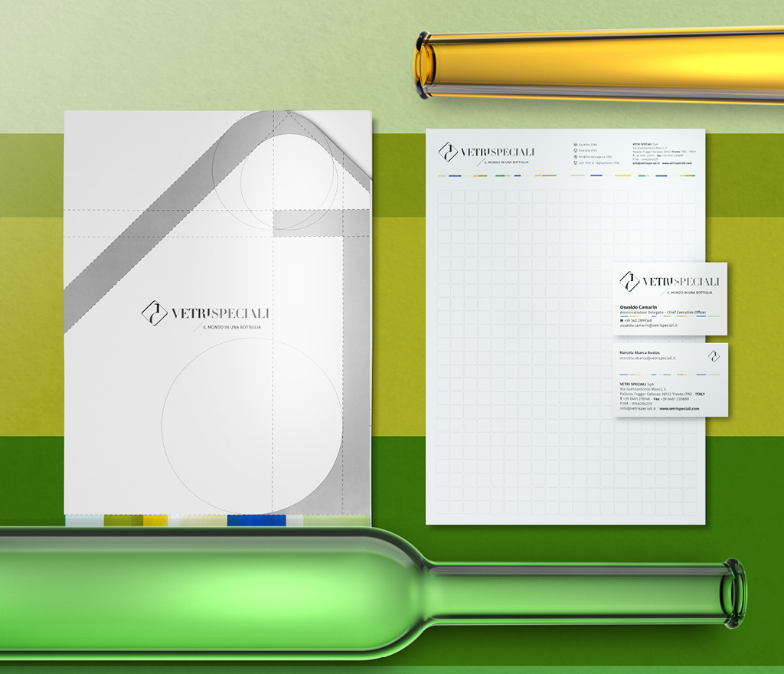Click "Gardolo (TN)" location on the letterhead

(588, 145)
